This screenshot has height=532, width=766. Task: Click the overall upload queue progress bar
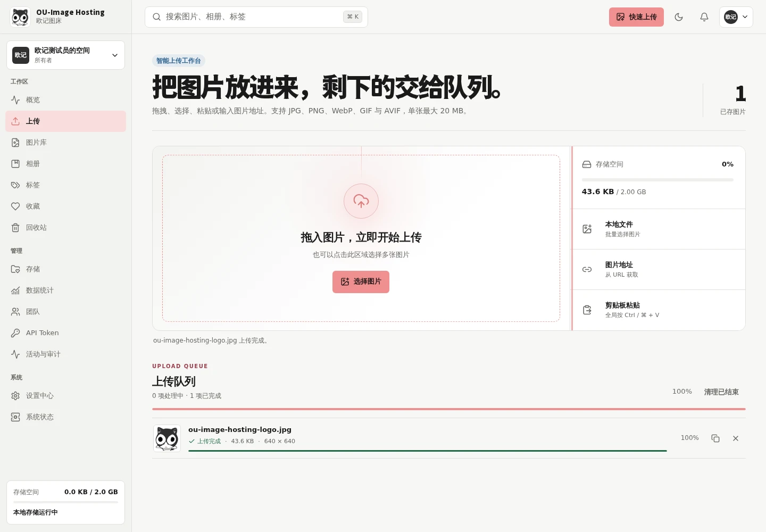tap(449, 409)
